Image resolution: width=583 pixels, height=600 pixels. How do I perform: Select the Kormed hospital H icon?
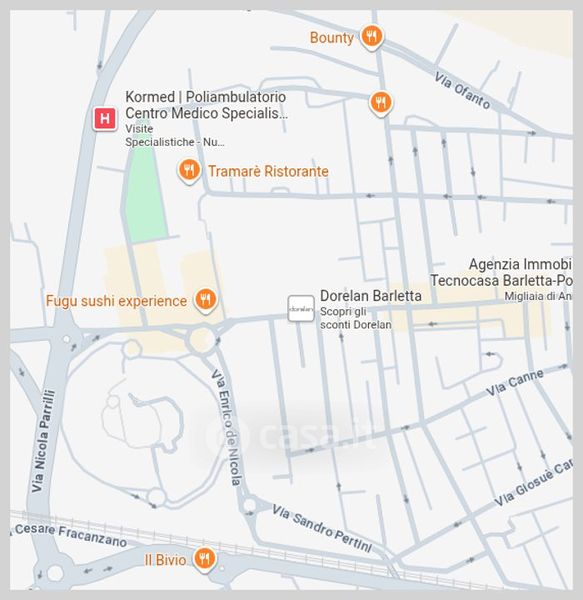coord(105,119)
